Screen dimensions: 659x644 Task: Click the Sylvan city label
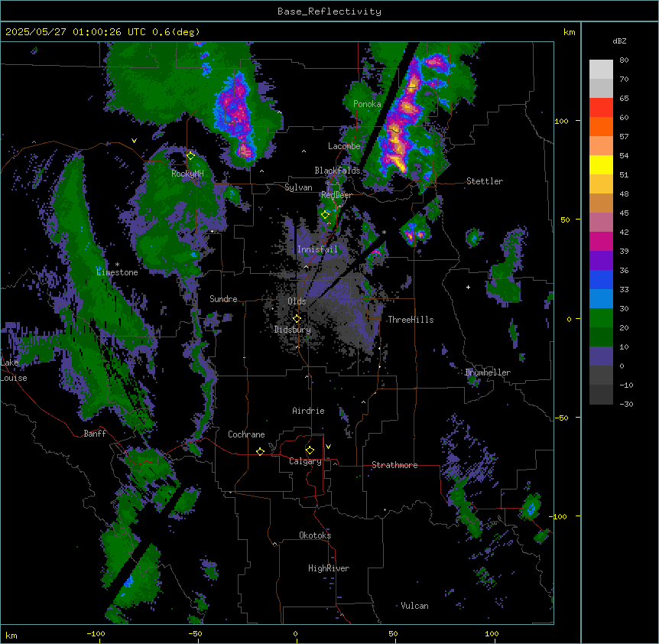(x=298, y=187)
